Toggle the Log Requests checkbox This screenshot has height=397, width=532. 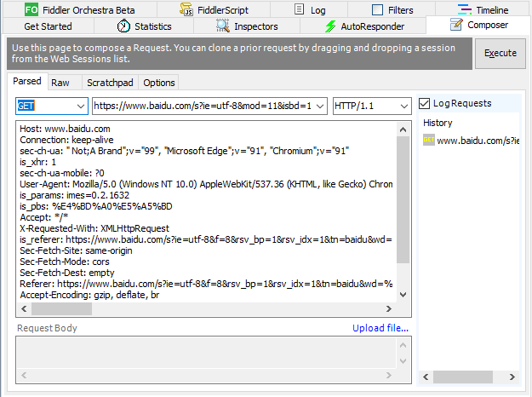coord(424,103)
